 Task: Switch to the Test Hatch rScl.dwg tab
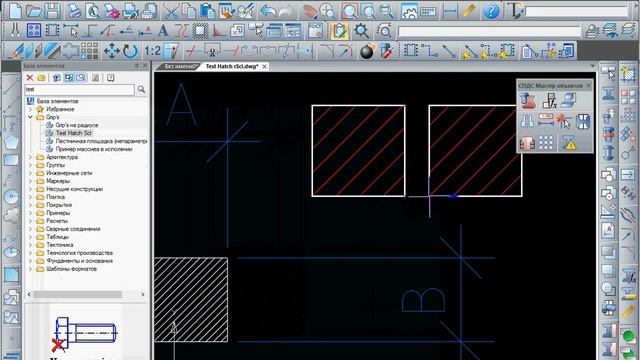231,66
